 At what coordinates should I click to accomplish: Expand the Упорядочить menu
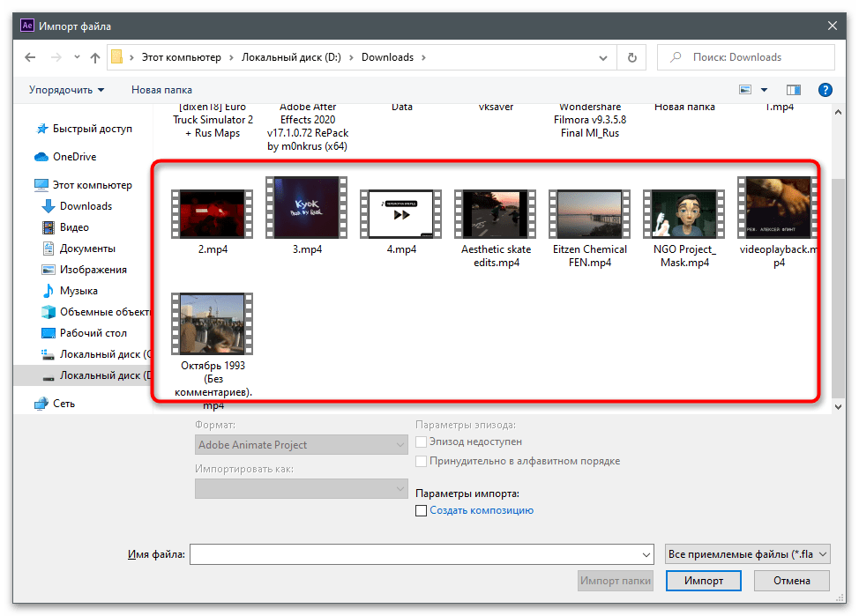click(x=66, y=90)
